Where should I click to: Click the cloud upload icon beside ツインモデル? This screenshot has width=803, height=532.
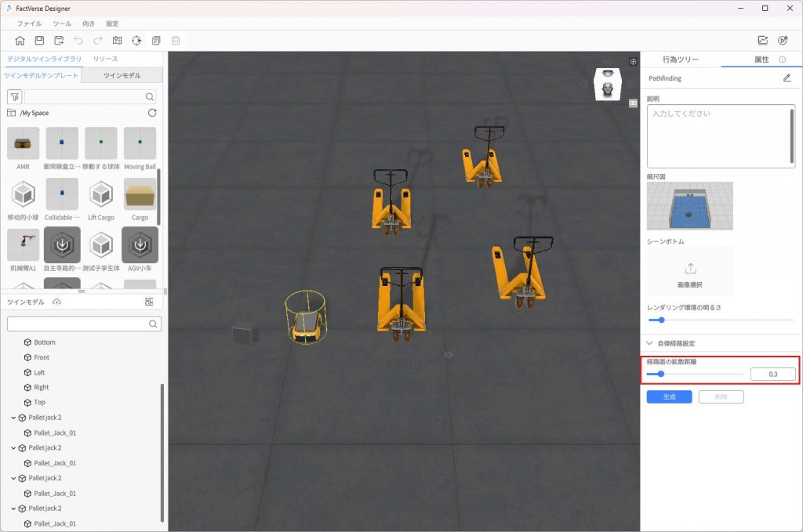pos(56,302)
